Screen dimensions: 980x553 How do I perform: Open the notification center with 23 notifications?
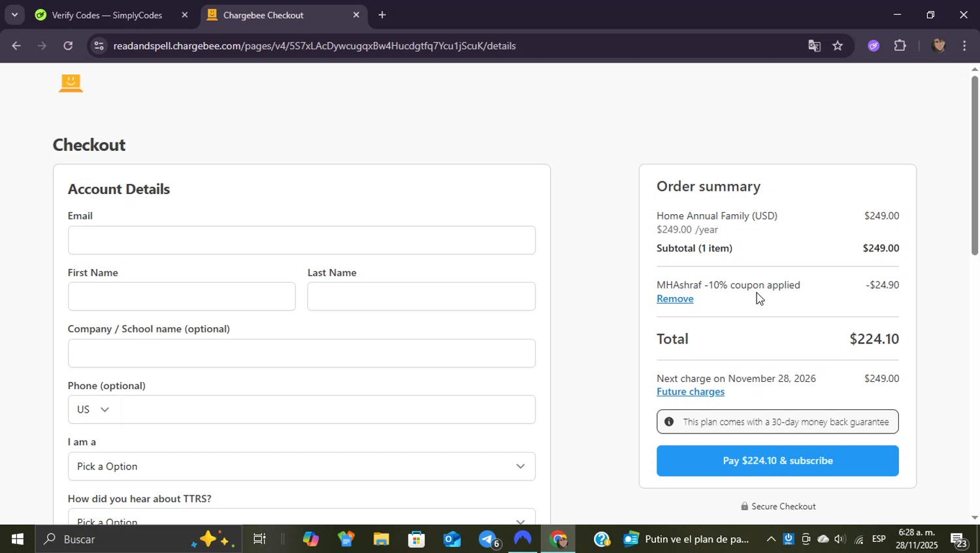(959, 540)
